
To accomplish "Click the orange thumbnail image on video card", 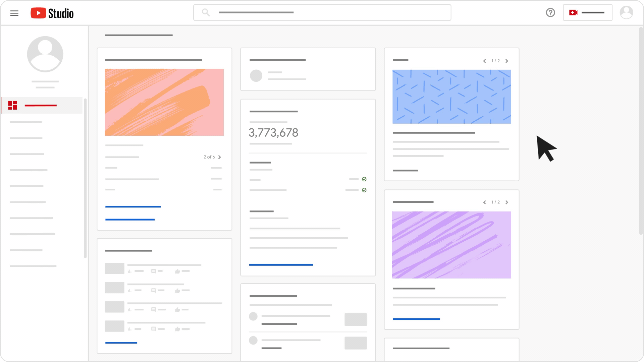I will [x=165, y=102].
